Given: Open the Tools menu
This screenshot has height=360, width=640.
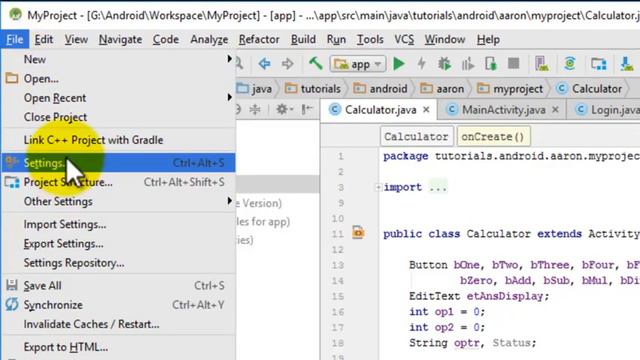Looking at the screenshot, I should 370,40.
